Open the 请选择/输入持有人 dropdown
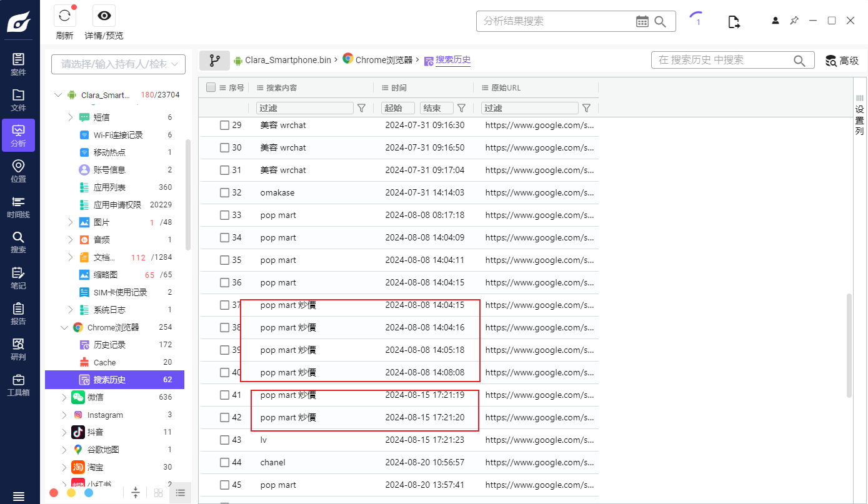The width and height of the screenshot is (868, 504). tap(119, 64)
